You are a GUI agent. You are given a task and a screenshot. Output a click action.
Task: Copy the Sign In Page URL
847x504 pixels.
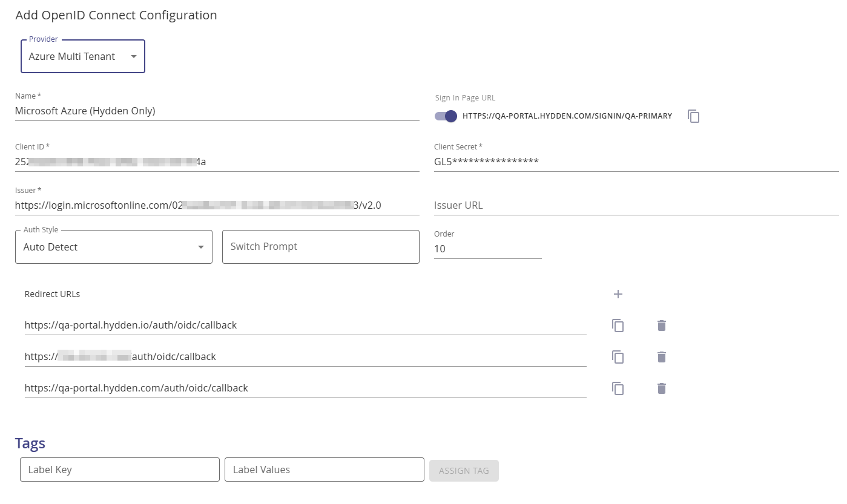693,116
